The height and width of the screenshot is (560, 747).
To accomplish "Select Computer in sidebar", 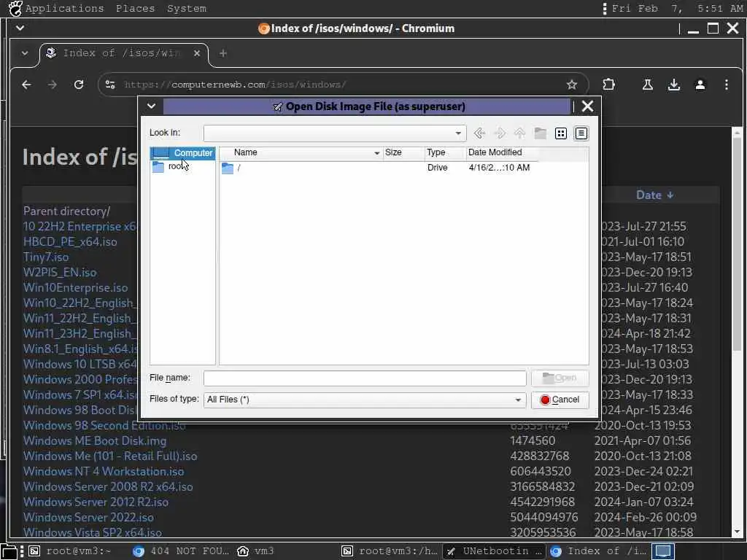I will 183,153.
